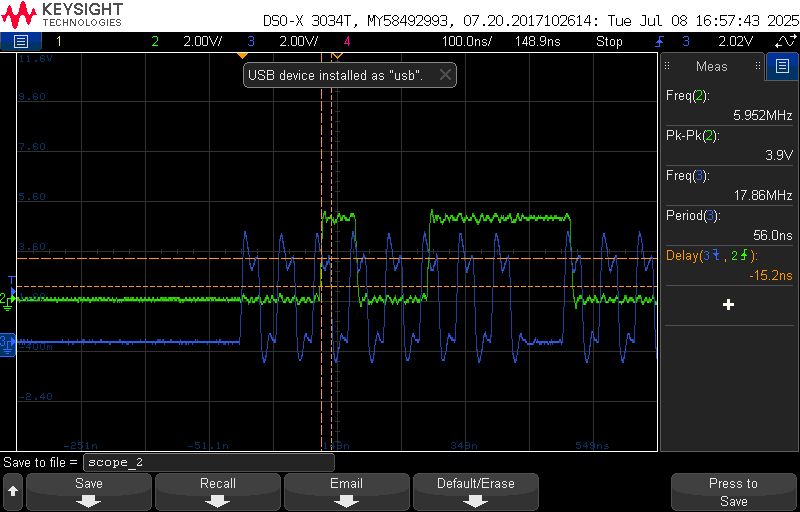Dismiss the USB device installed notification
The height and width of the screenshot is (512, 800).
[x=445, y=75]
